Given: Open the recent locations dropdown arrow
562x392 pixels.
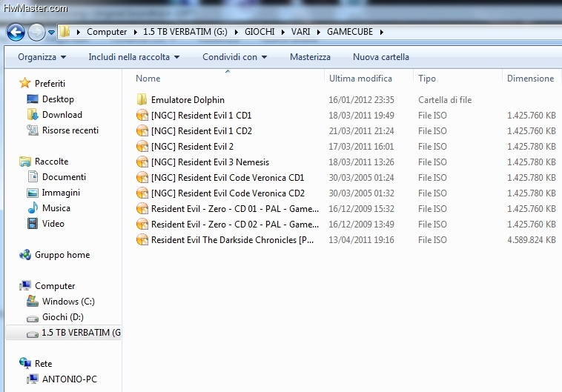Looking at the screenshot, I should (51, 33).
